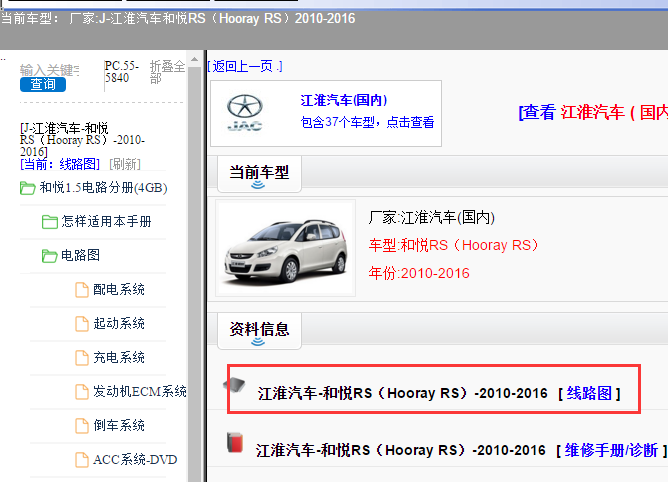The width and height of the screenshot is (668, 482).
Task: Click the page icon beside ACC系统-DVD
Action: click(x=82, y=460)
